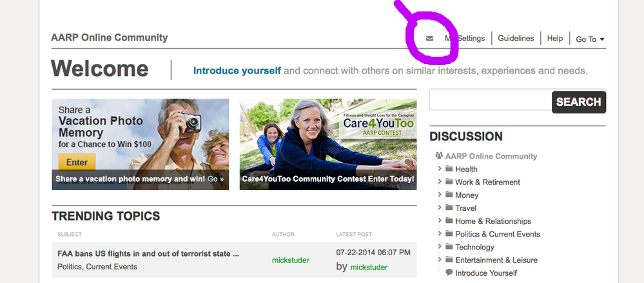Expand the Technology category
This screenshot has height=283, width=644.
[x=440, y=246]
